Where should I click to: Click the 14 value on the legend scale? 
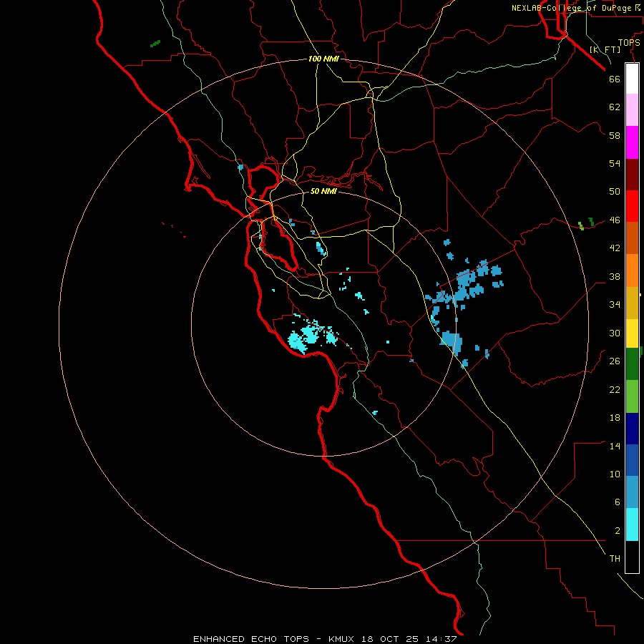click(615, 446)
